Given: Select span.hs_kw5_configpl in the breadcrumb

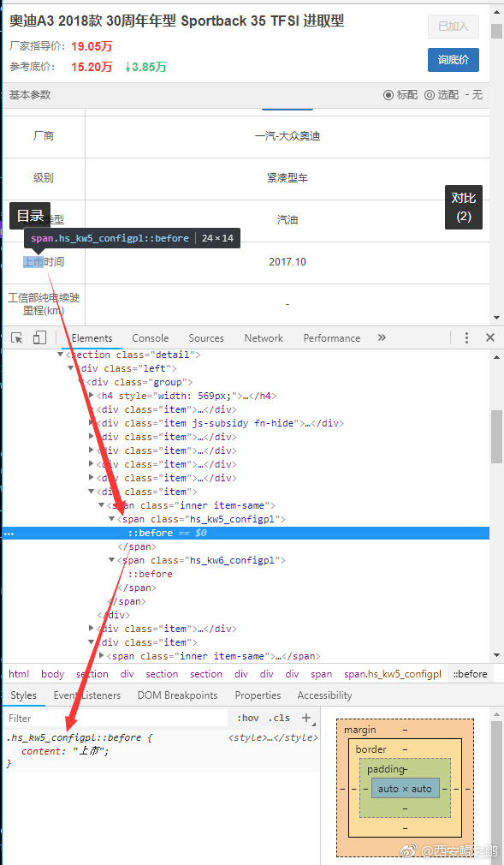Looking at the screenshot, I should tap(393, 673).
